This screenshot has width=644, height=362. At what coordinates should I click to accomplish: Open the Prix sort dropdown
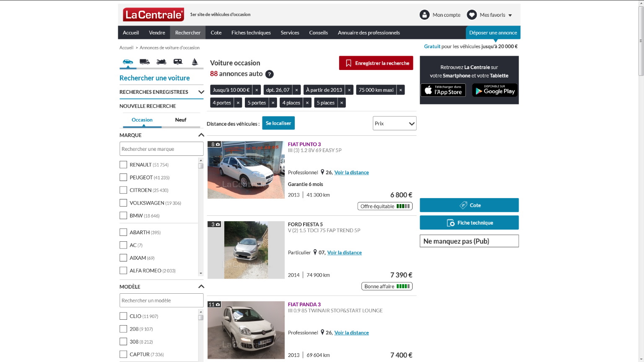[x=395, y=123]
